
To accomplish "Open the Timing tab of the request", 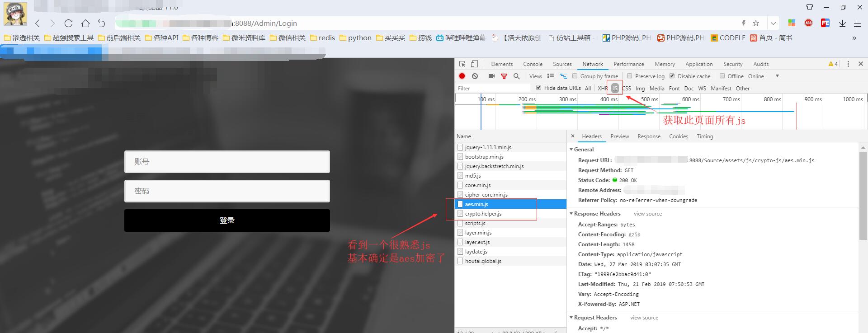I will (x=705, y=136).
